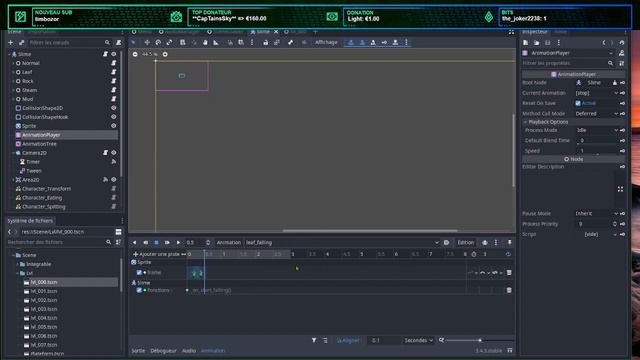The image size is (640, 360).
Task: Open the filter tracks funnel icon
Action: coord(314,340)
